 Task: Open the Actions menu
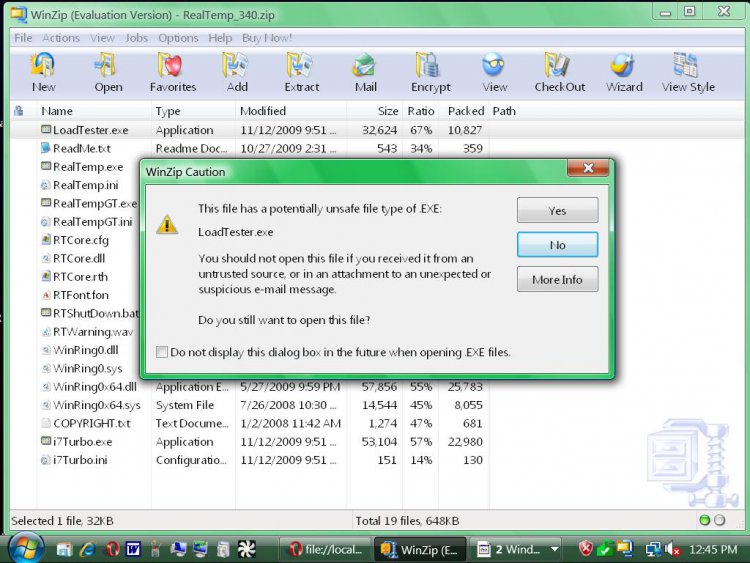tap(61, 38)
